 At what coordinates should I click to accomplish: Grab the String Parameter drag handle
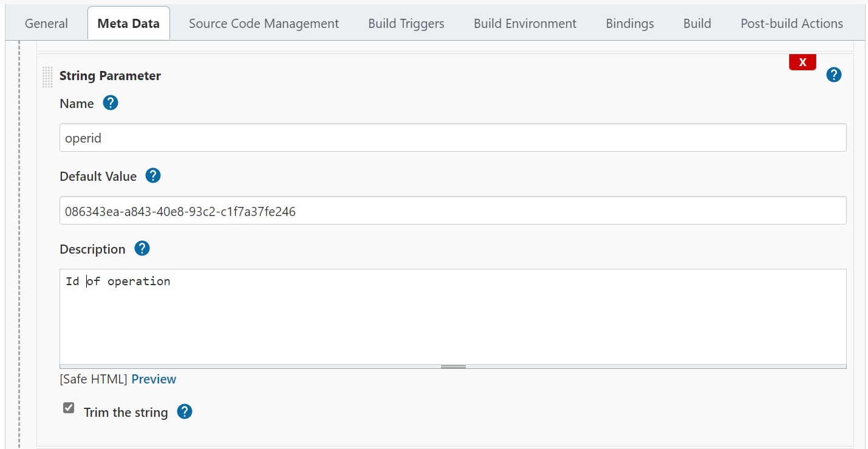click(x=47, y=76)
